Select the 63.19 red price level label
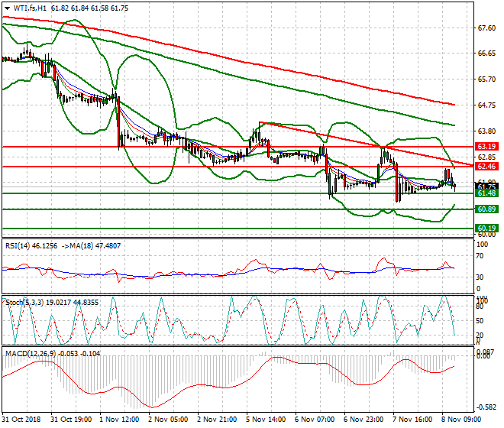 [x=486, y=147]
